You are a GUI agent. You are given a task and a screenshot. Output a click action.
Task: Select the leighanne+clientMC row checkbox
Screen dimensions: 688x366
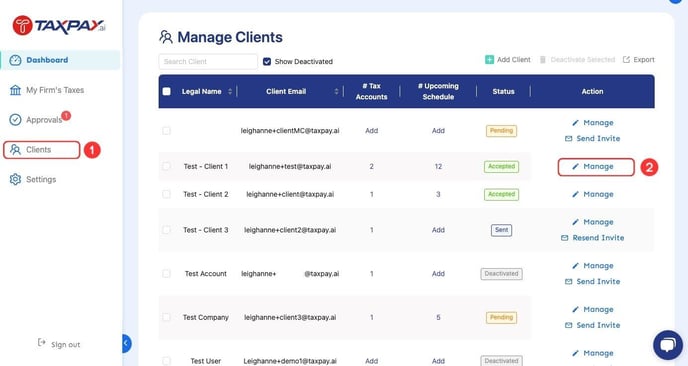[166, 131]
